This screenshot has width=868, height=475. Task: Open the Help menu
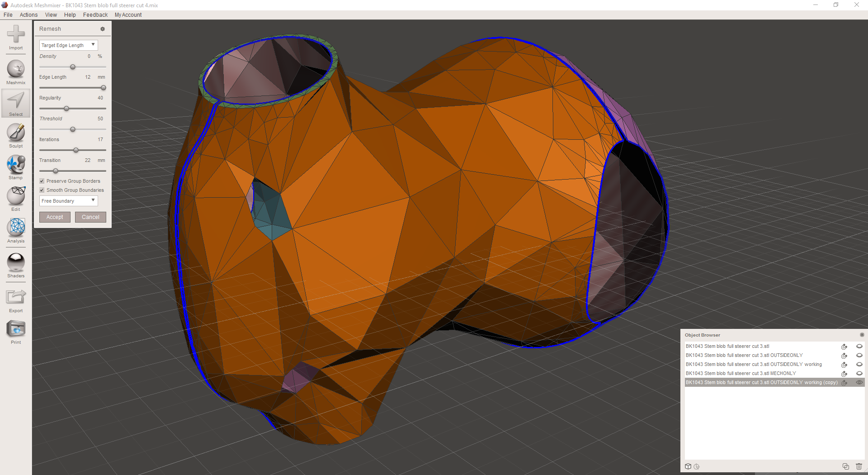(x=70, y=15)
